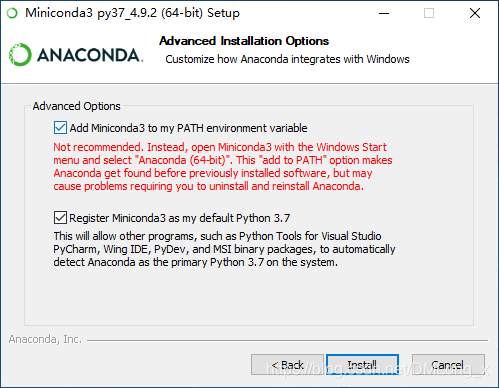
Task: Go to previous step with Back button
Action: point(287,364)
